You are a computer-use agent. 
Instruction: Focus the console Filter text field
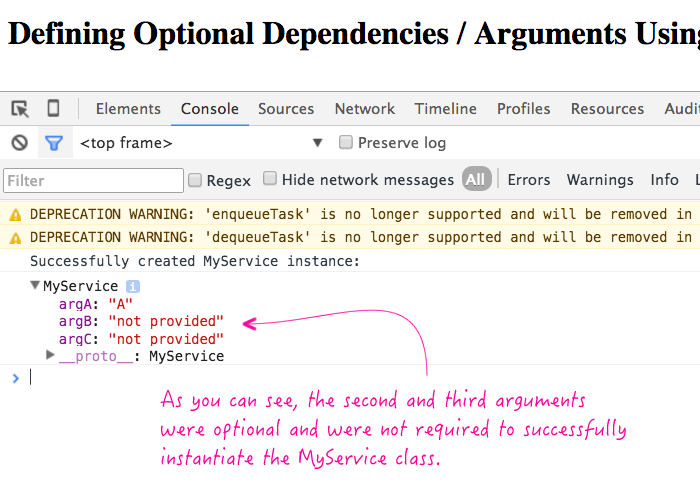coord(93,181)
